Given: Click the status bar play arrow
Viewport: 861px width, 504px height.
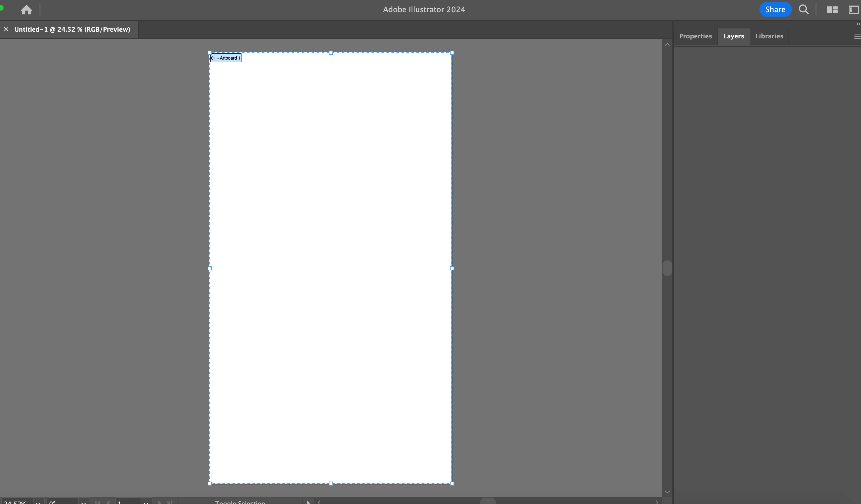Looking at the screenshot, I should point(308,502).
